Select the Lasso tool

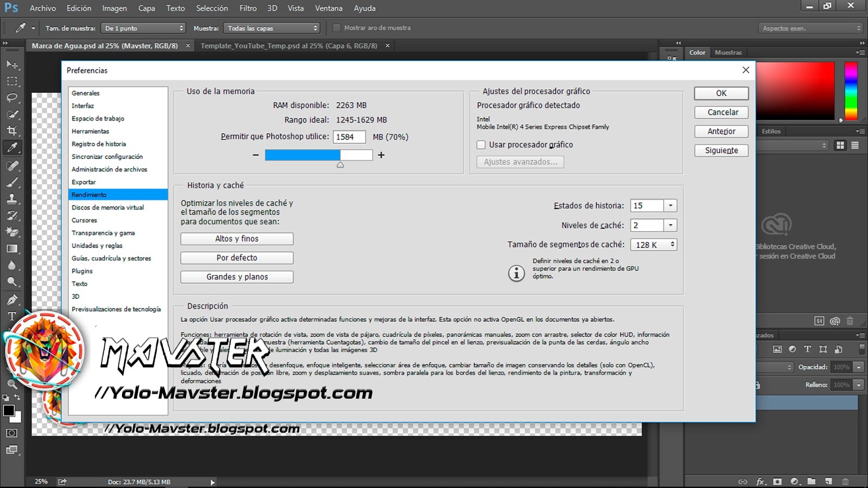click(x=12, y=98)
